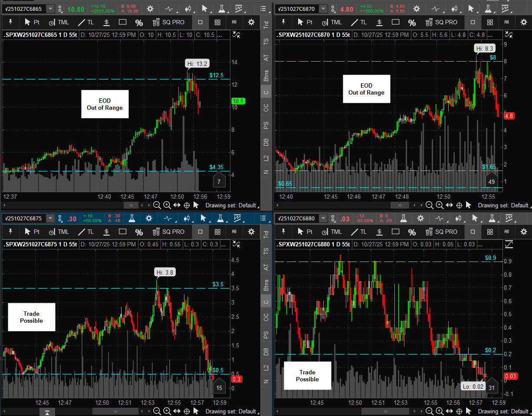Image resolution: width=532 pixels, height=416 pixels.
Task: Open chart settings gear in C6870 panel header
Action: click(x=416, y=8)
